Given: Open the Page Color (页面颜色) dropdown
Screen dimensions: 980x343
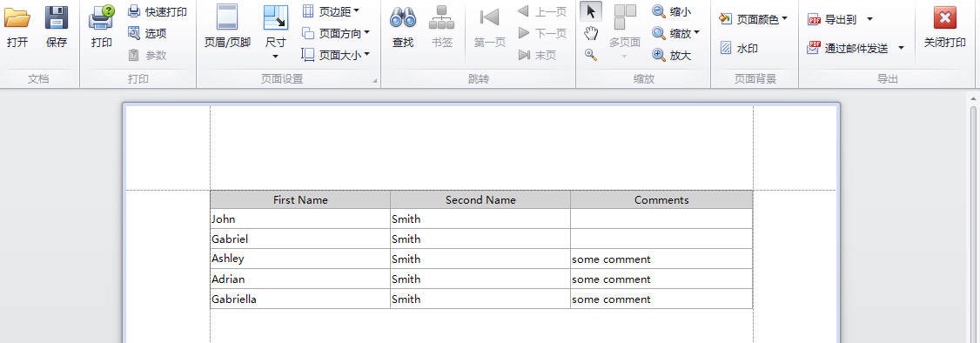Looking at the screenshot, I should point(753,19).
